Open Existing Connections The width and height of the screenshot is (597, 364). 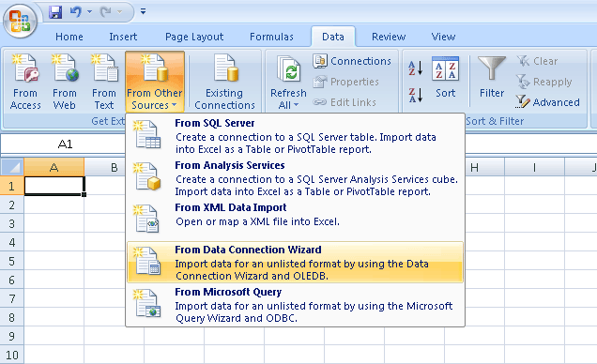pos(224,82)
